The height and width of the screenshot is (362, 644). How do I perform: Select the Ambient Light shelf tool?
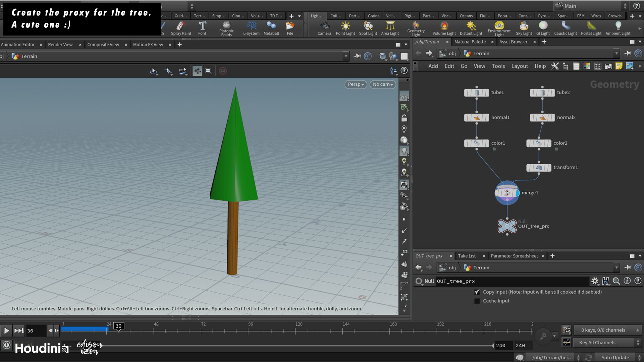point(618,28)
